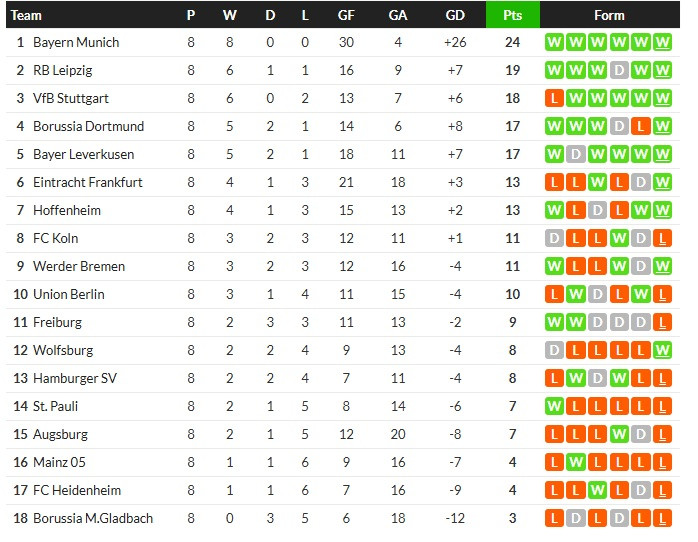Select the draw badge in Bayer Leverkusen's form

point(576,155)
